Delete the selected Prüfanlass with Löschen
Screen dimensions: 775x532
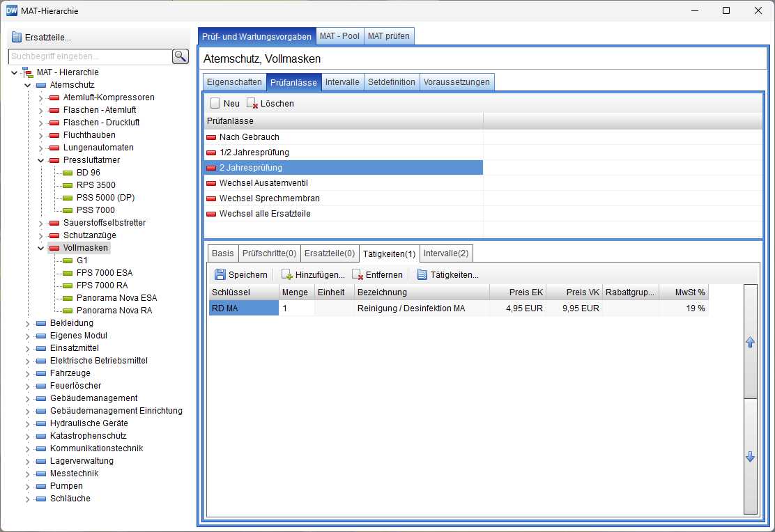point(270,104)
